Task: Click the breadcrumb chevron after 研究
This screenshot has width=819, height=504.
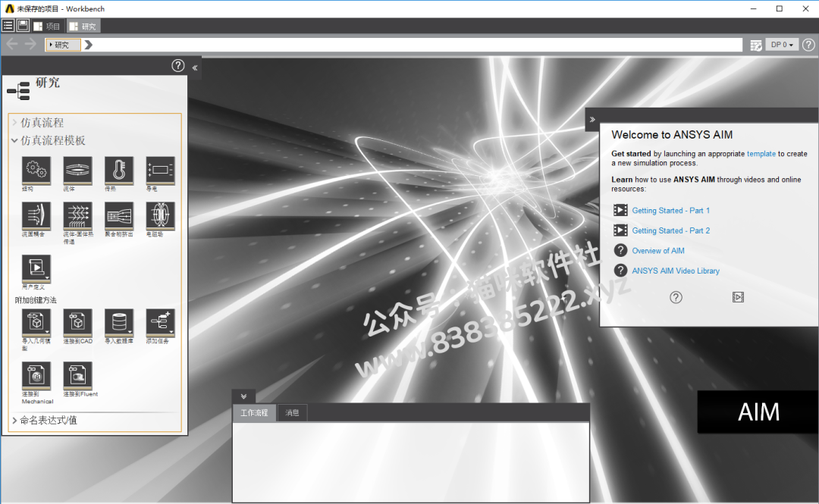Action: click(88, 45)
